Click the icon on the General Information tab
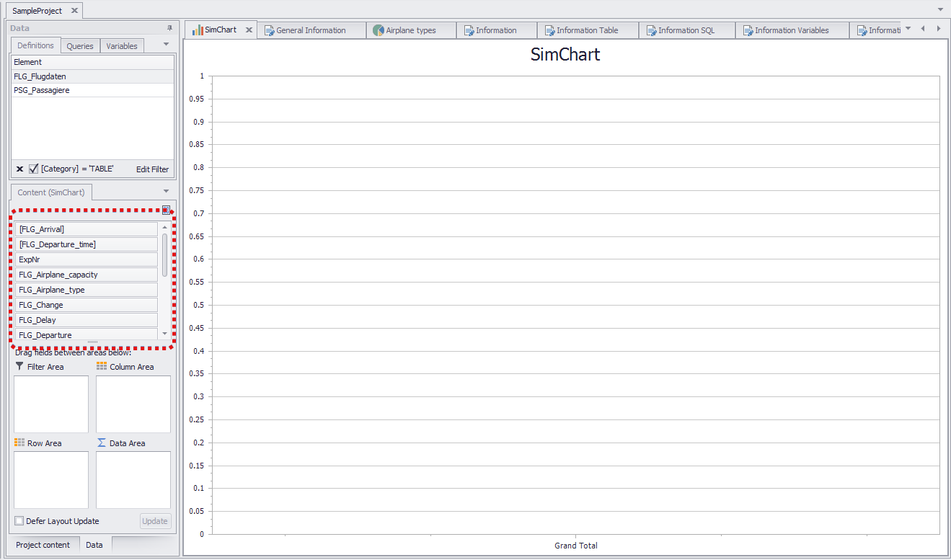 pos(269,30)
